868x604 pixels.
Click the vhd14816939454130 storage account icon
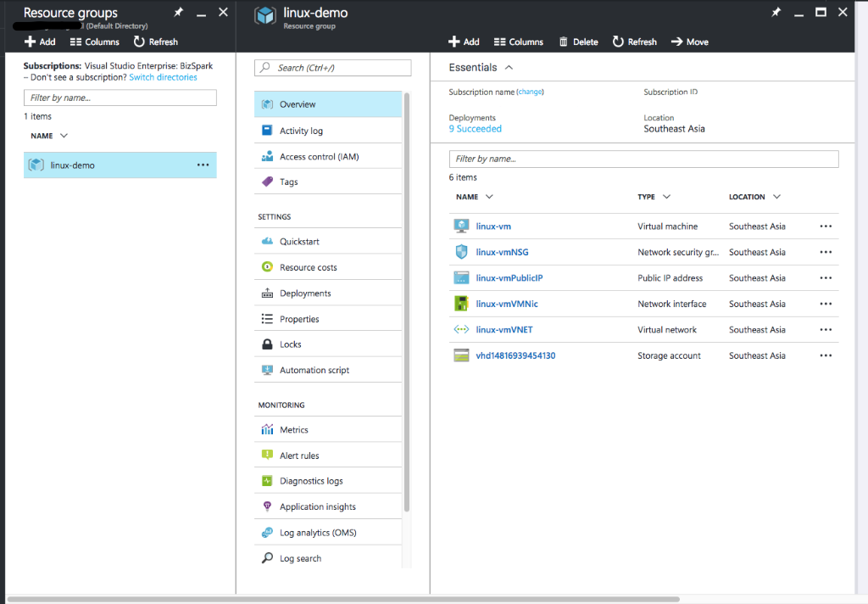pyautogui.click(x=461, y=355)
